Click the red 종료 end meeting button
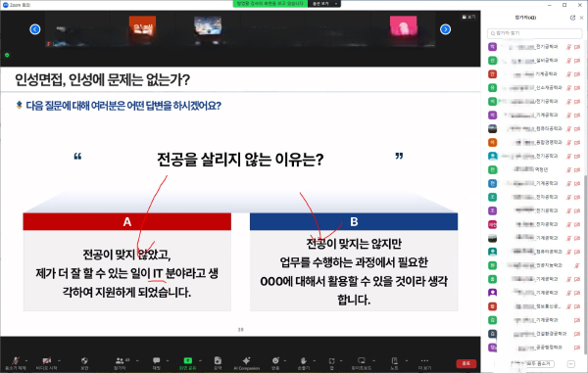The height and width of the screenshot is (373, 588). [465, 363]
